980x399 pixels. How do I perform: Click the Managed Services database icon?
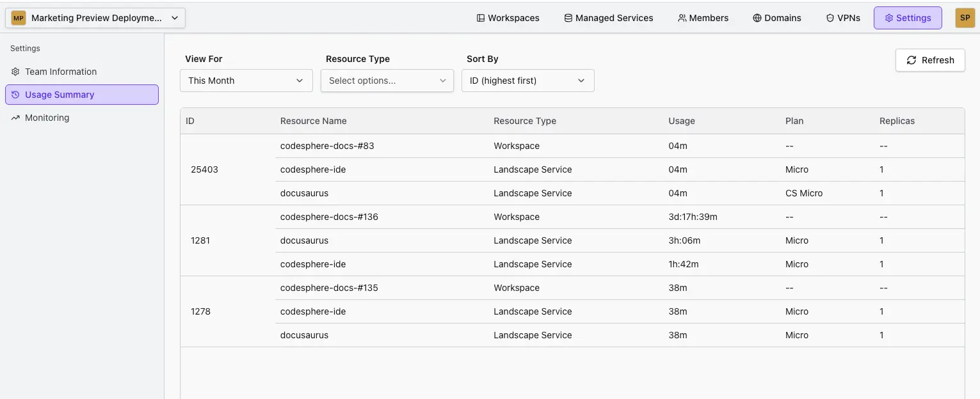568,18
